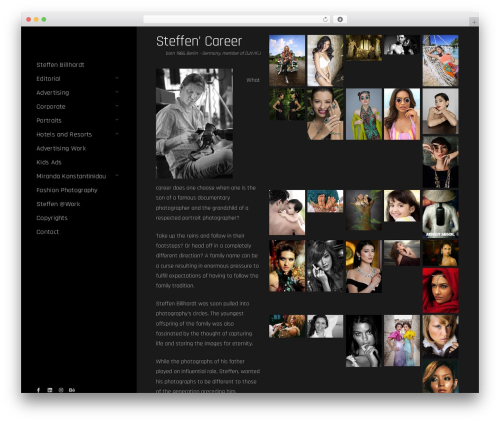Open thumbnail of father kissing baby
500x423 pixels.
287,212
